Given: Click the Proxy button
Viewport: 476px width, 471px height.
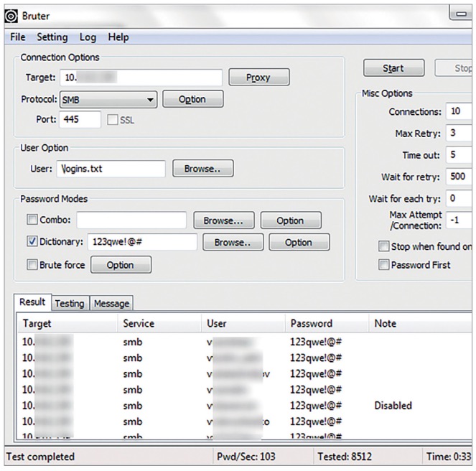Looking at the screenshot, I should [258, 78].
